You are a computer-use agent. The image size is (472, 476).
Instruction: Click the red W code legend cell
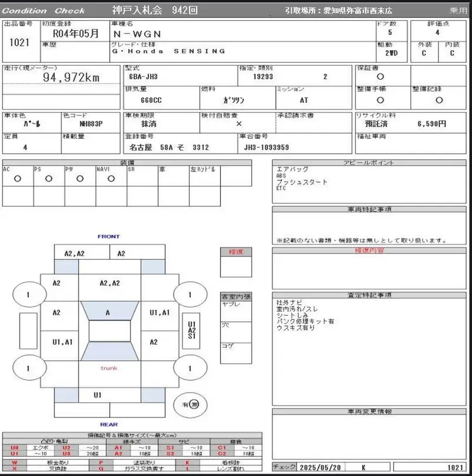pos(15,462)
